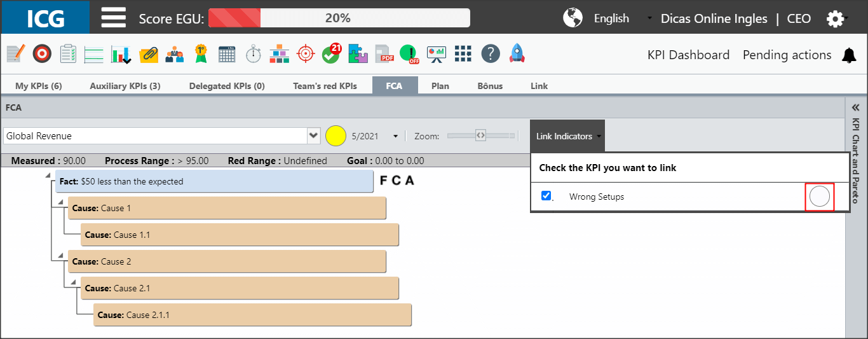Open the Link Indicators dropdown
Screen dimensions: 868x339
coord(567,136)
